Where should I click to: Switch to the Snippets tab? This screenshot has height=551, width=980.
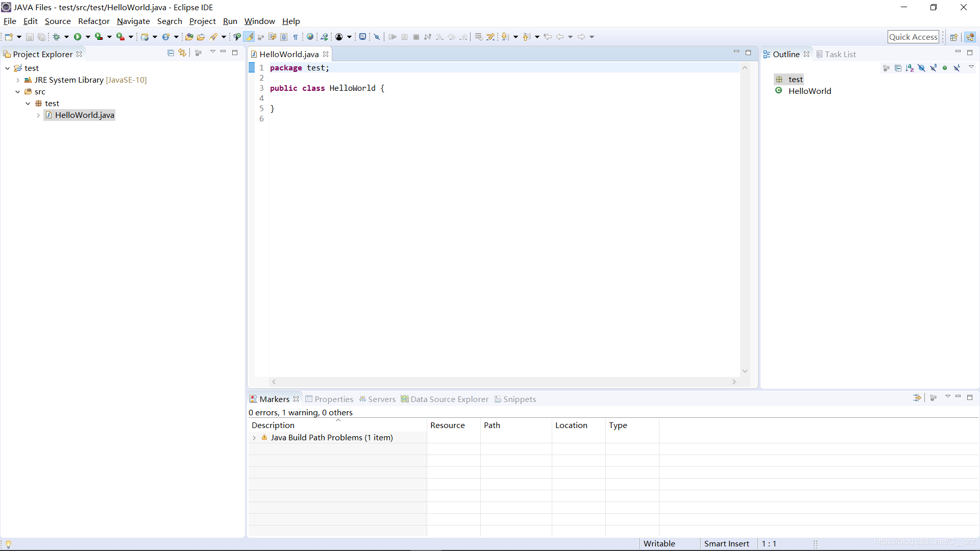(x=516, y=399)
